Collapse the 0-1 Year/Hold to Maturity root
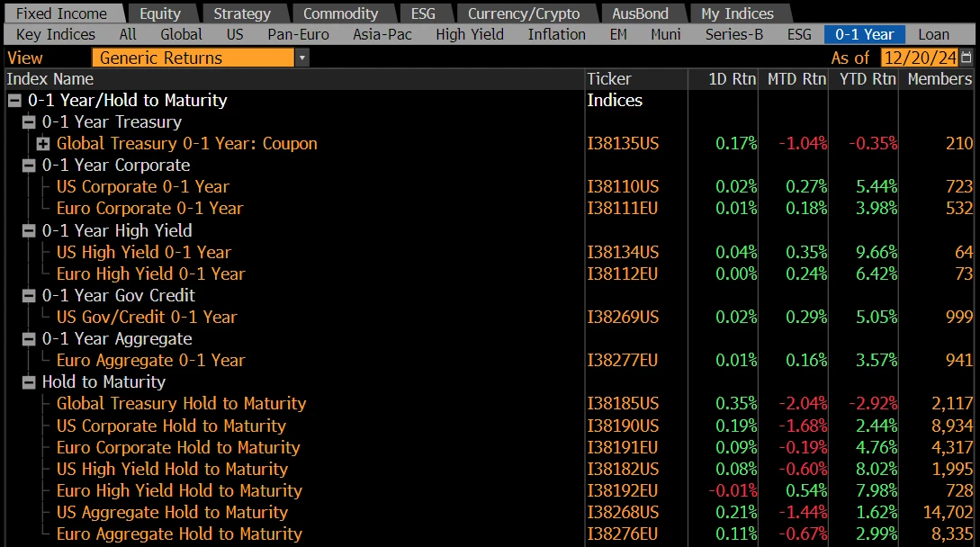Image resolution: width=980 pixels, height=547 pixels. click(14, 101)
